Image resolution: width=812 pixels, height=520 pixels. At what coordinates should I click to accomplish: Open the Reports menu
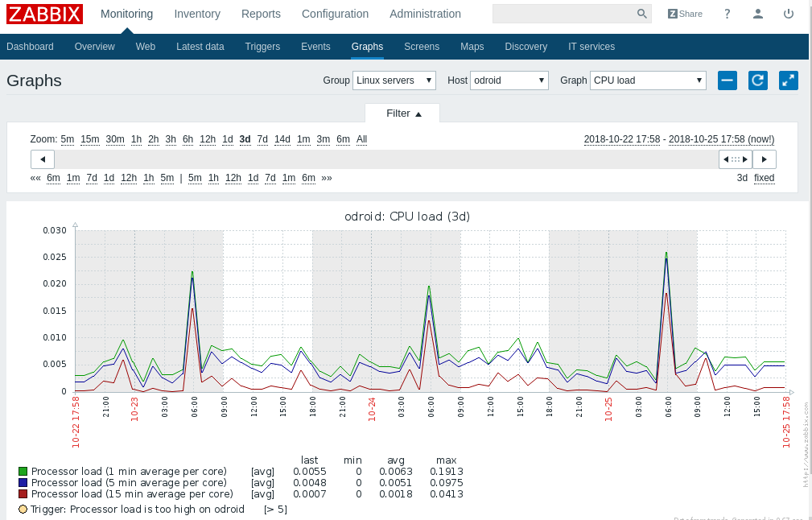point(261,14)
